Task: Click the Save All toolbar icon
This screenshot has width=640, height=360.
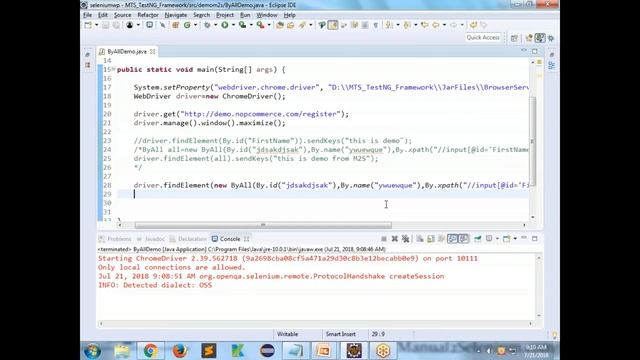Action: pos(116,25)
